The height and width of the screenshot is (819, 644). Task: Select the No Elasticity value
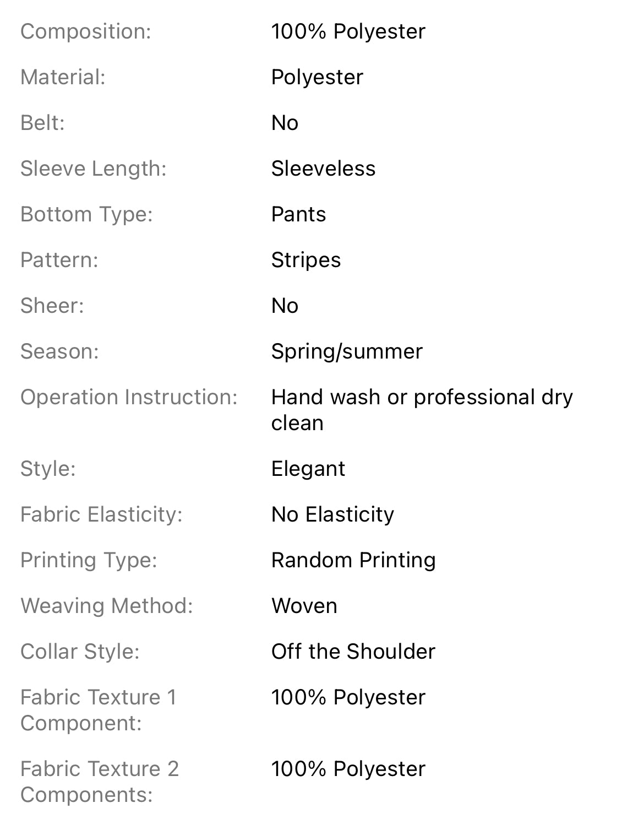pyautogui.click(x=332, y=514)
